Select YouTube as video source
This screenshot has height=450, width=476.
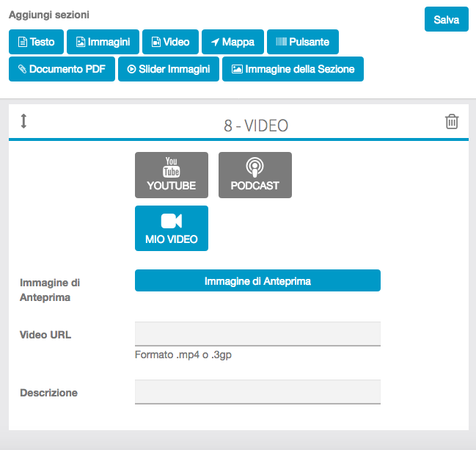click(172, 175)
